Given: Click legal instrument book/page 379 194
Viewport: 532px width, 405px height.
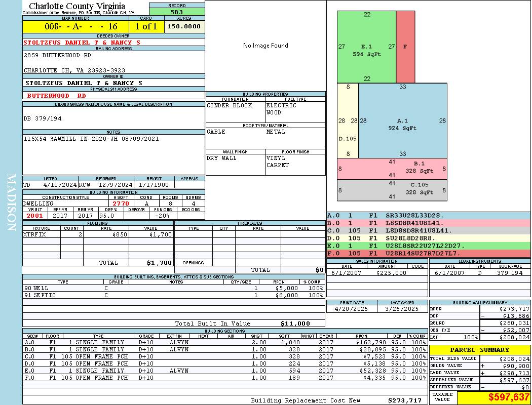Looking at the screenshot, I should [510, 273].
